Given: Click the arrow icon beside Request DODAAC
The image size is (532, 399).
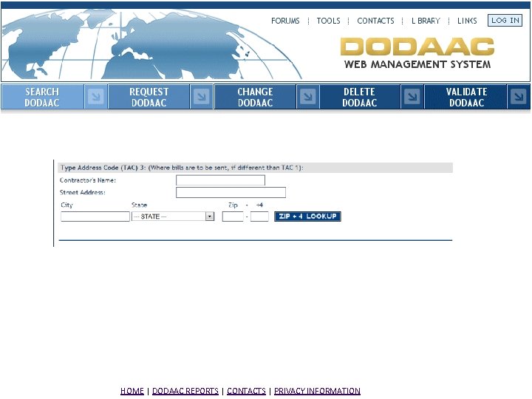Looking at the screenshot, I should (202, 97).
